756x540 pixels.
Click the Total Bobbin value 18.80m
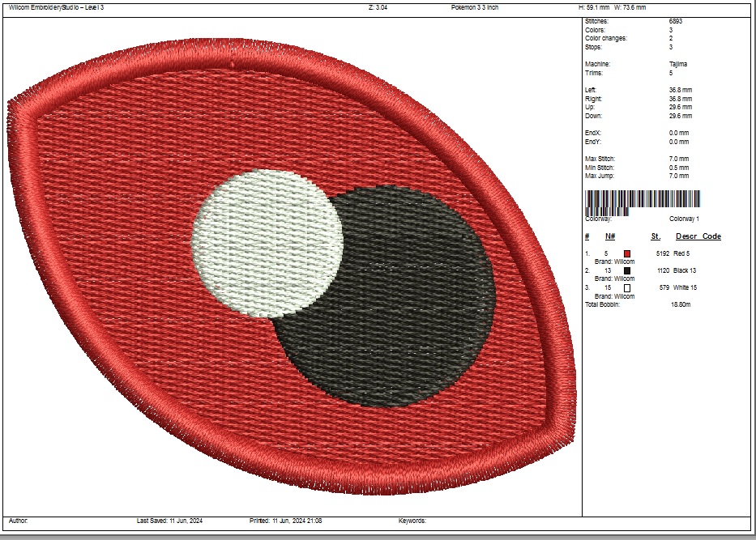680,304
